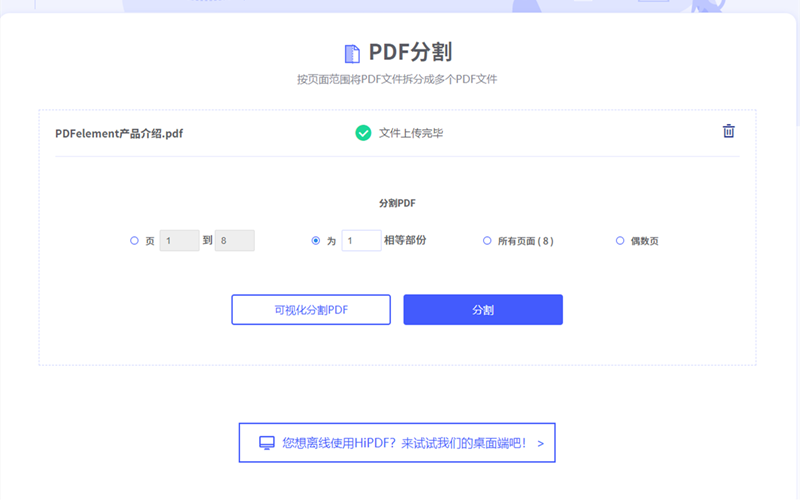Click the trash icon to delete uploaded file
This screenshot has width=800, height=500.
(x=729, y=131)
